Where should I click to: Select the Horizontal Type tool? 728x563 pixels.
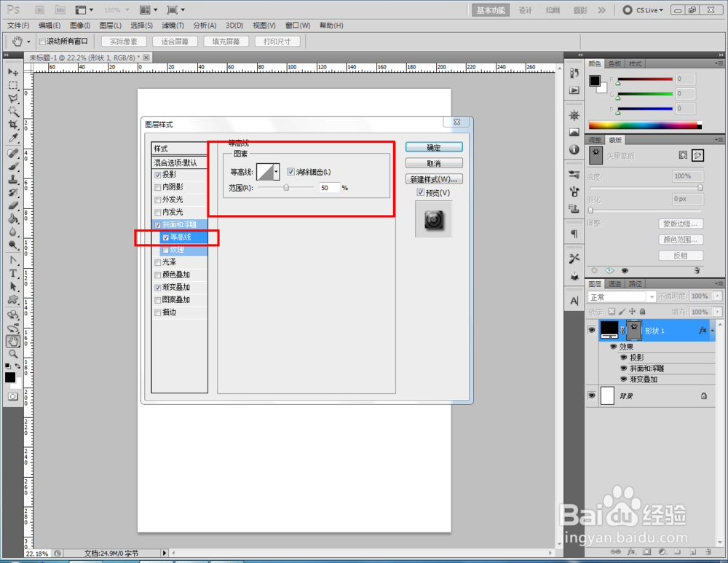pos(13,274)
